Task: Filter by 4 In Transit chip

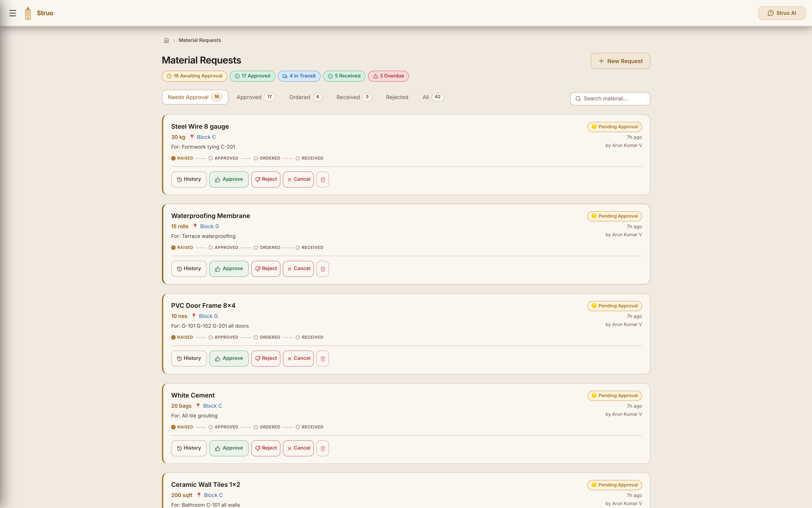Action: click(x=299, y=76)
